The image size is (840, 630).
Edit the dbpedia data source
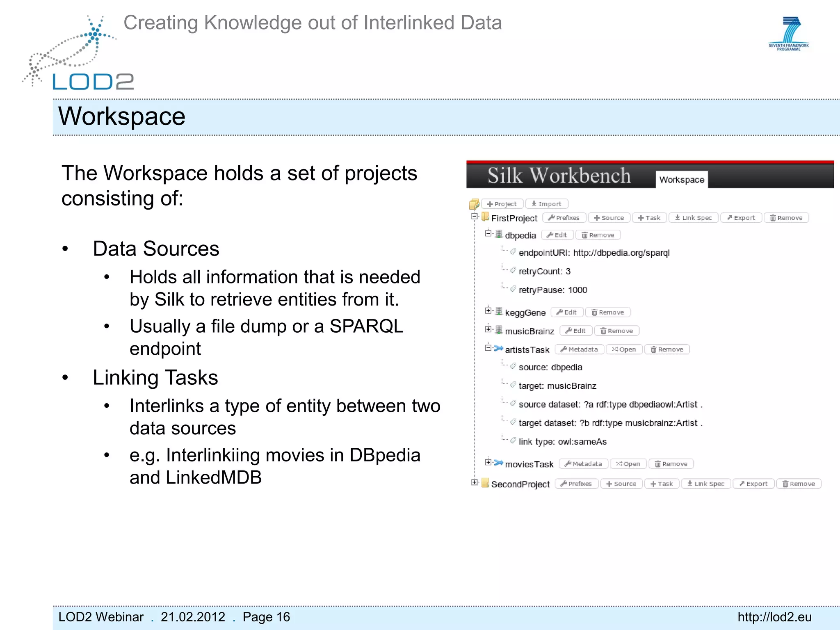point(557,235)
